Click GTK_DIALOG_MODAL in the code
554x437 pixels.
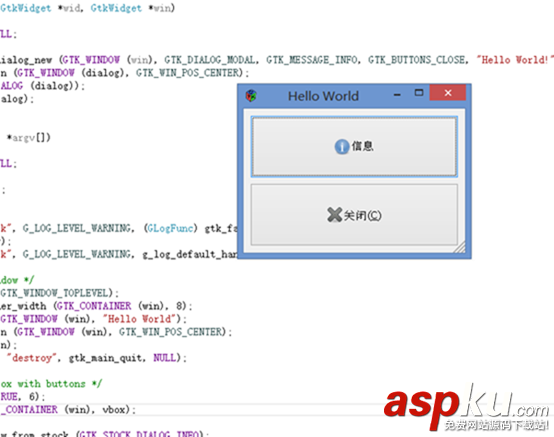coord(209,60)
